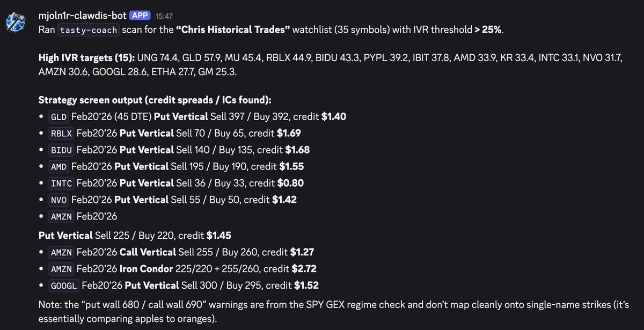Click the NVO ticker code tag

pyautogui.click(x=59, y=200)
